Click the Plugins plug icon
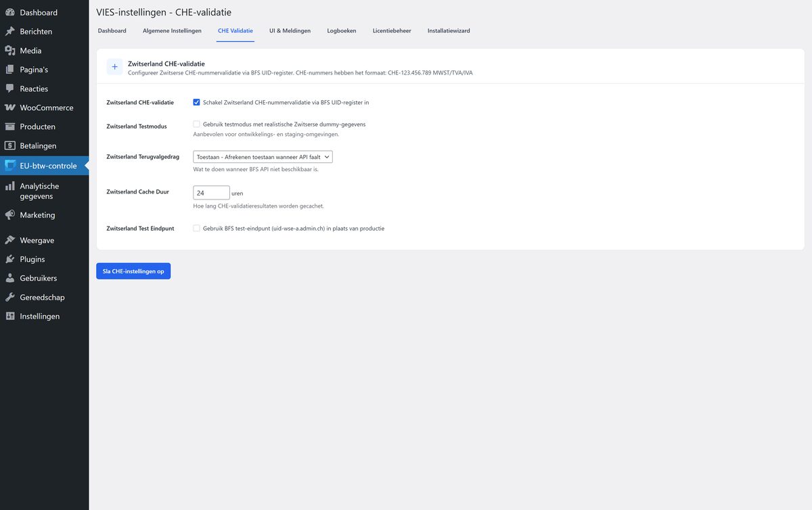812x510 pixels. tap(10, 259)
